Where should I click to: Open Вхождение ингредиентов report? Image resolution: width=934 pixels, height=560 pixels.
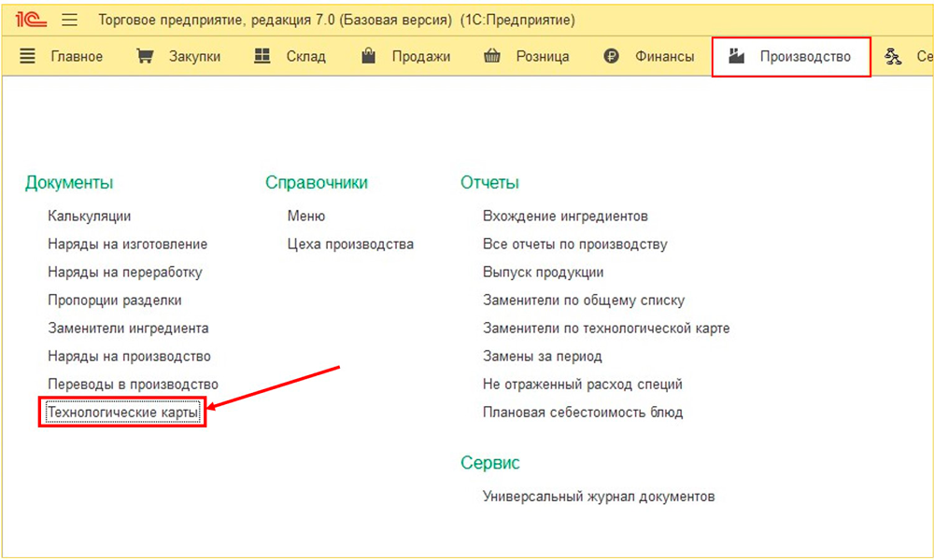565,217
